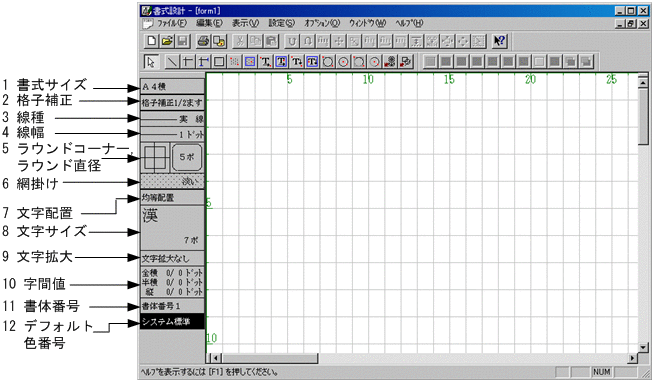
Task: Open the 文字拡大なし character enlargement setting
Action: pos(172,258)
